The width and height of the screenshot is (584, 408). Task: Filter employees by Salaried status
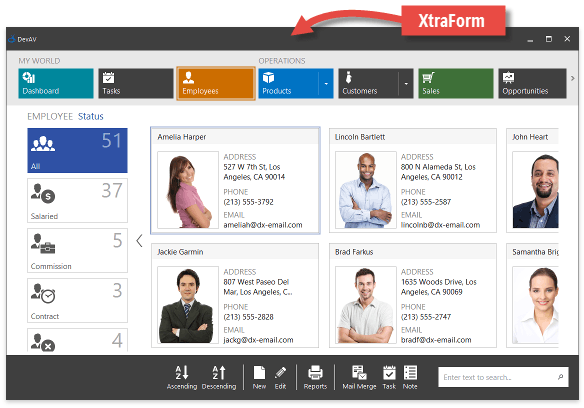[x=77, y=200]
